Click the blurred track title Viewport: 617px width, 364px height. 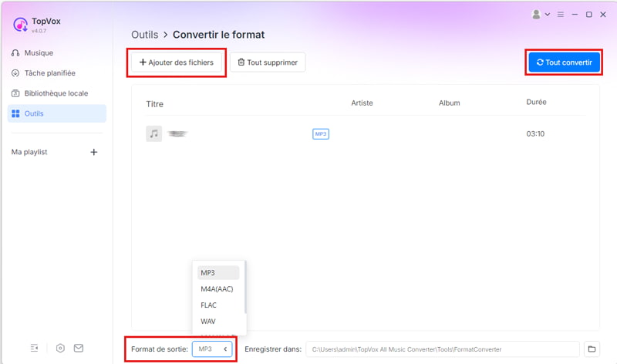click(177, 133)
